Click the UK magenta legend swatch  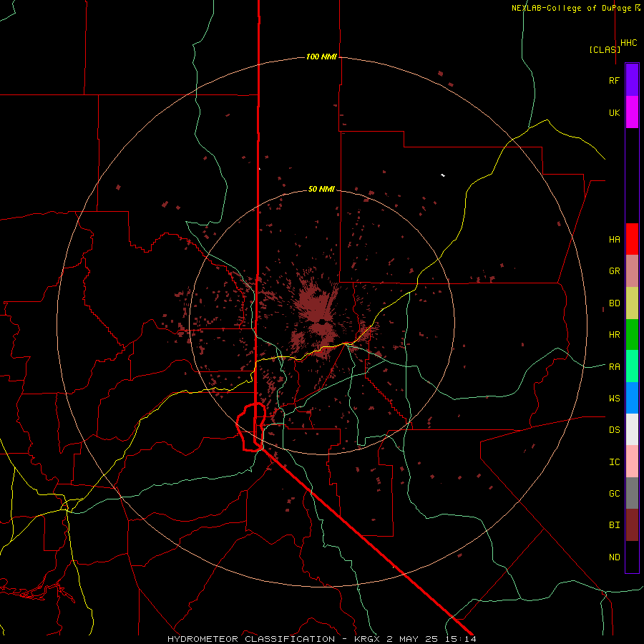pyautogui.click(x=632, y=112)
